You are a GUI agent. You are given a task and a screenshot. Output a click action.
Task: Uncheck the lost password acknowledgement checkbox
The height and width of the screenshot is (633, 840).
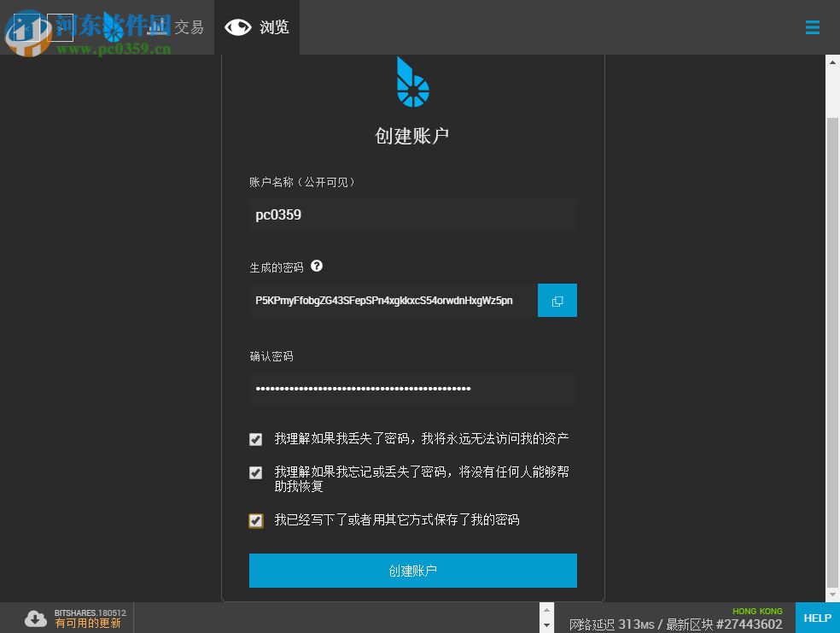[x=255, y=439]
